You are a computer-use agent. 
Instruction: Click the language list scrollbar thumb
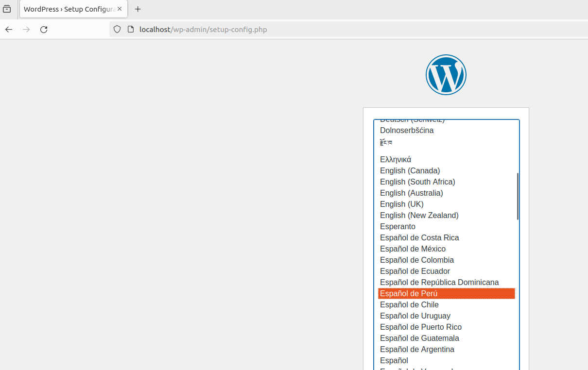pyautogui.click(x=518, y=196)
